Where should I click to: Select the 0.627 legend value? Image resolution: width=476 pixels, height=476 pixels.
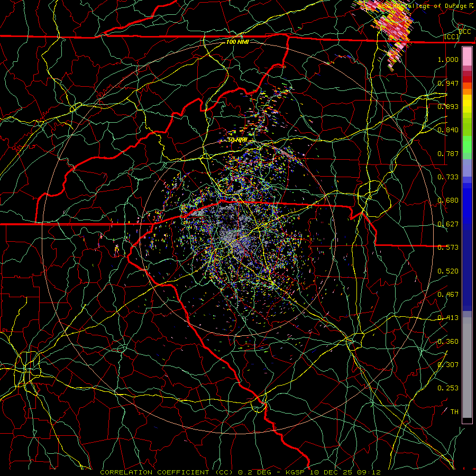448,224
